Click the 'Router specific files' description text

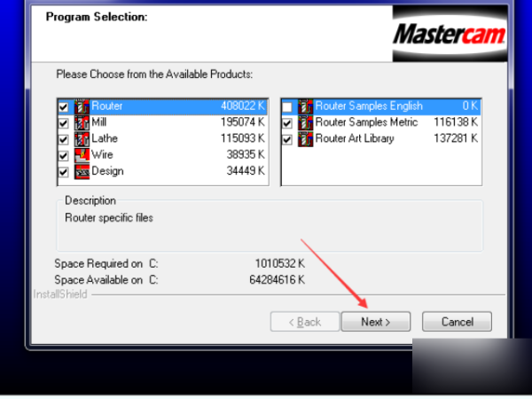tap(109, 218)
